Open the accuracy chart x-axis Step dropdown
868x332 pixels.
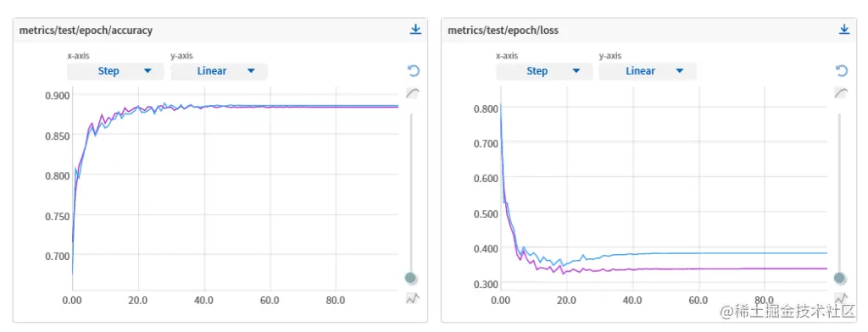coord(115,71)
